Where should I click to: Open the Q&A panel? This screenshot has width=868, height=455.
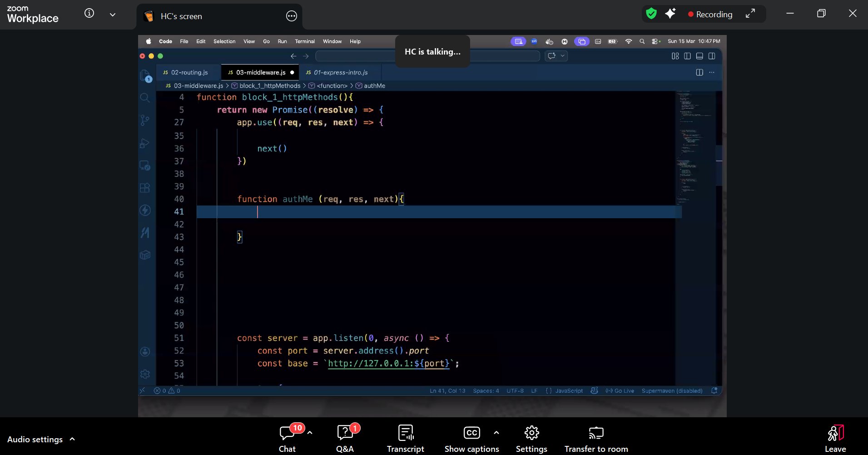click(x=345, y=438)
